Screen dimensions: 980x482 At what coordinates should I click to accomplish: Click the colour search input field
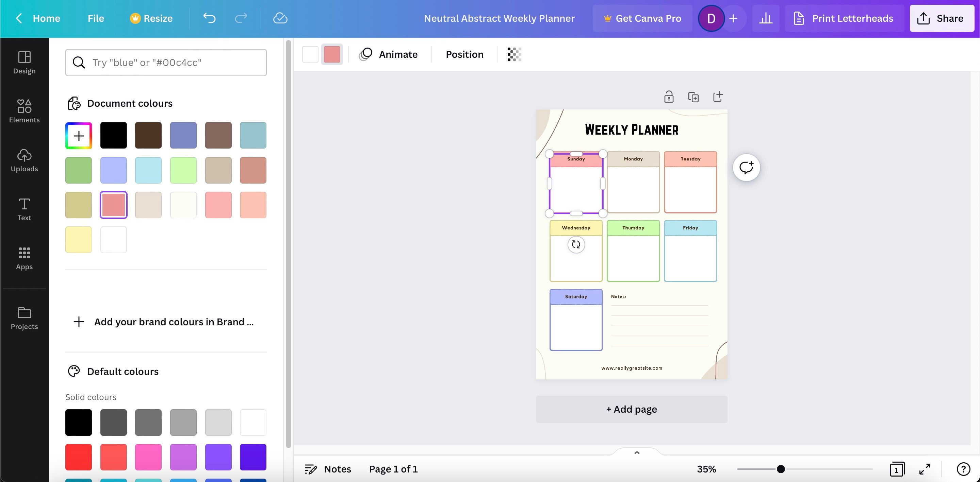(x=166, y=62)
